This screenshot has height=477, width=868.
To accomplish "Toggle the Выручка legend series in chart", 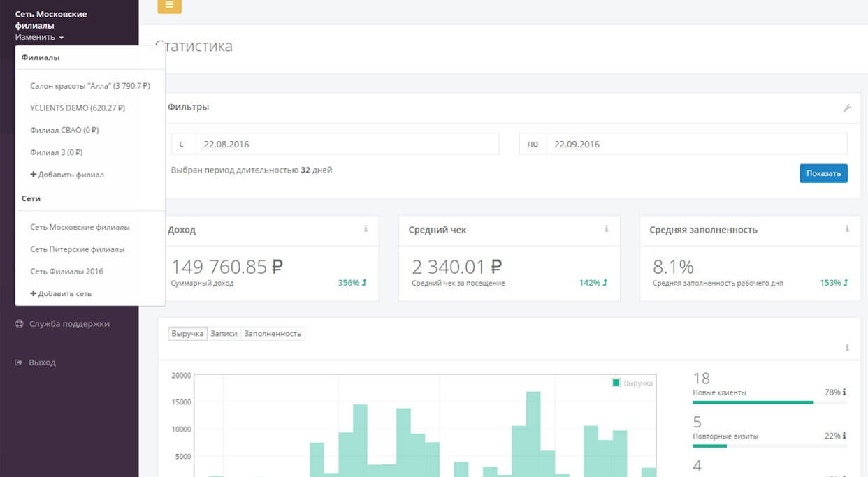I will click(632, 383).
